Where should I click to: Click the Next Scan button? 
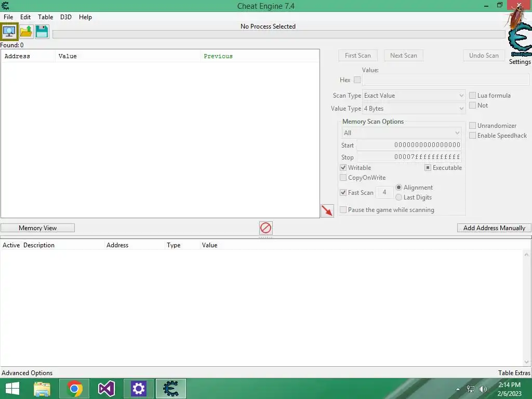coord(403,55)
